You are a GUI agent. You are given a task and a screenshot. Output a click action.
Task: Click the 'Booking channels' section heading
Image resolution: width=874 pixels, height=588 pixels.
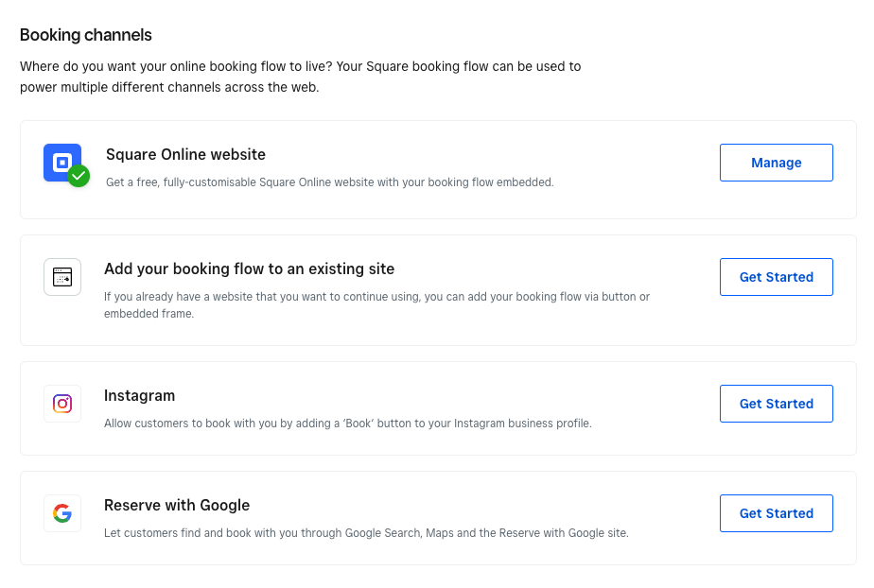[x=86, y=35]
